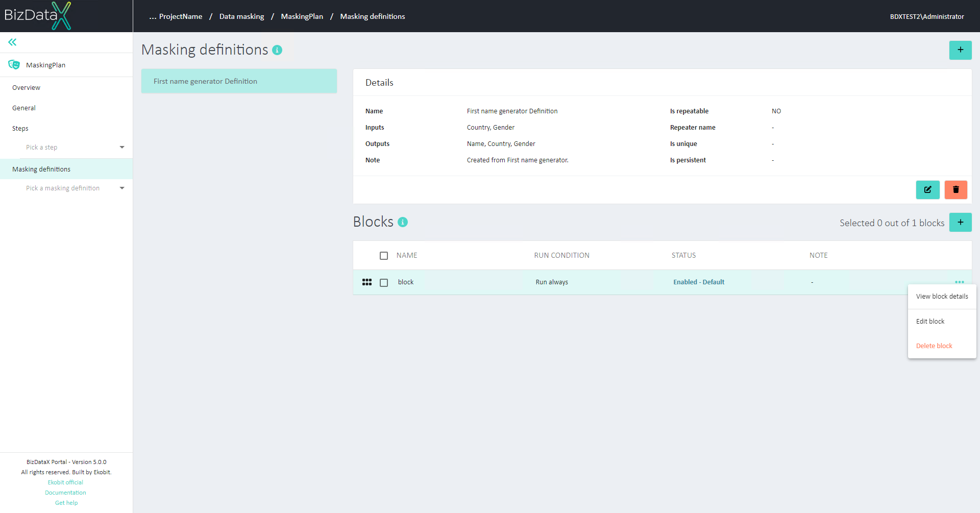Go to Data masking breadcrumb
This screenshot has width=980, height=513.
pos(241,16)
